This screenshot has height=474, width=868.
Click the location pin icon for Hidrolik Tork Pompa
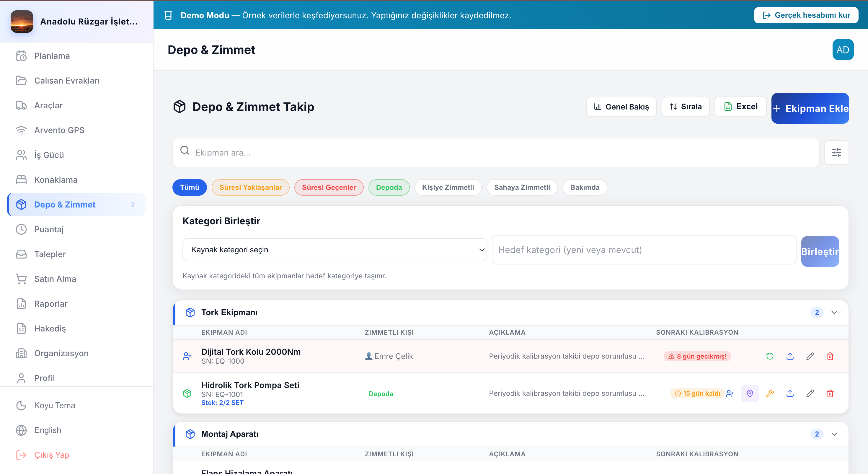[x=750, y=393]
